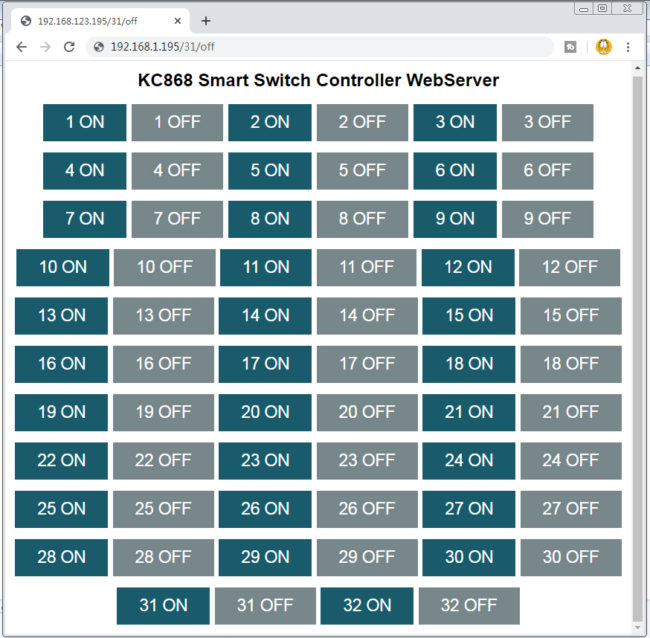Click the 32 ON button
Screen dimensions: 650x638
coord(367,606)
